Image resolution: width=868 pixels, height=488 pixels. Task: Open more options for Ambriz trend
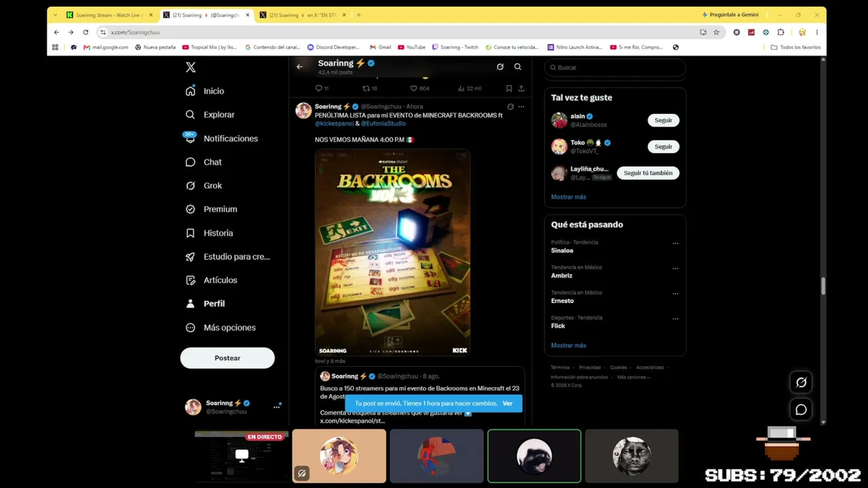click(675, 268)
